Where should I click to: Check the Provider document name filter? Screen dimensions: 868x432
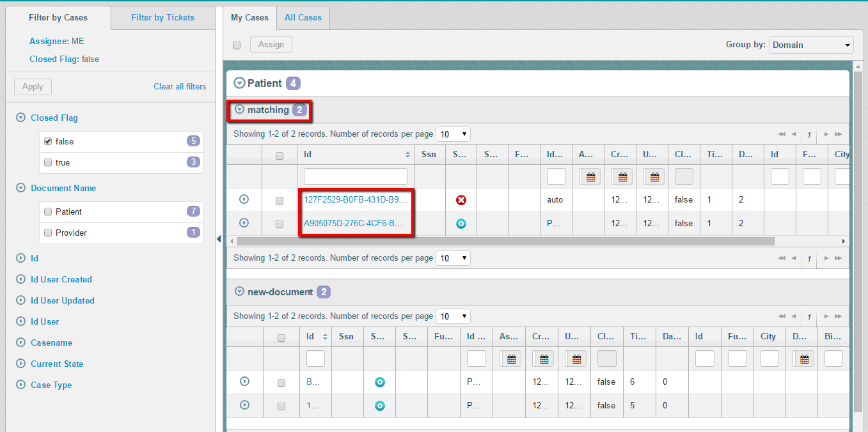pyautogui.click(x=48, y=233)
